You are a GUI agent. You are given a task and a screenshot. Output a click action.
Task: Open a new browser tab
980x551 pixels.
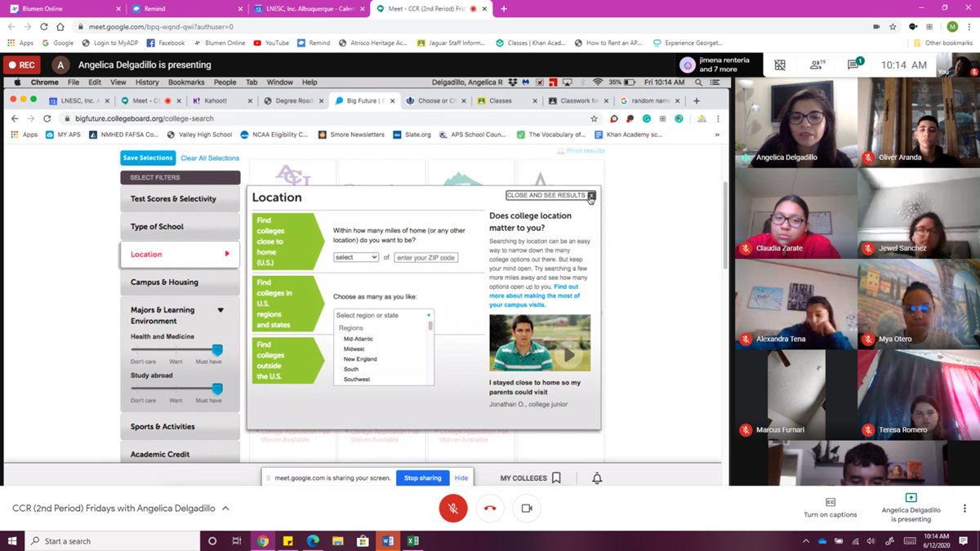coord(503,9)
